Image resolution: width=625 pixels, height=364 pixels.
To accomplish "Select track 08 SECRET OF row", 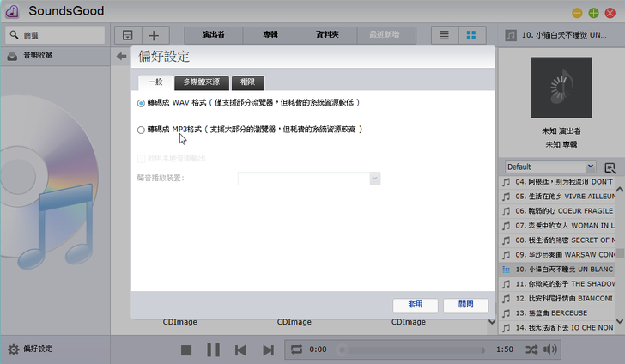I will click(x=557, y=240).
